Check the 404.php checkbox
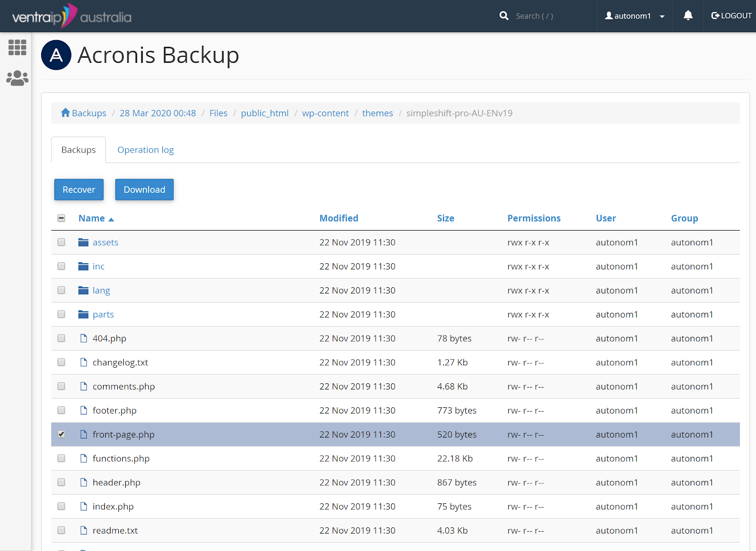Screen dimensions: 756x551 pyautogui.click(x=61, y=338)
